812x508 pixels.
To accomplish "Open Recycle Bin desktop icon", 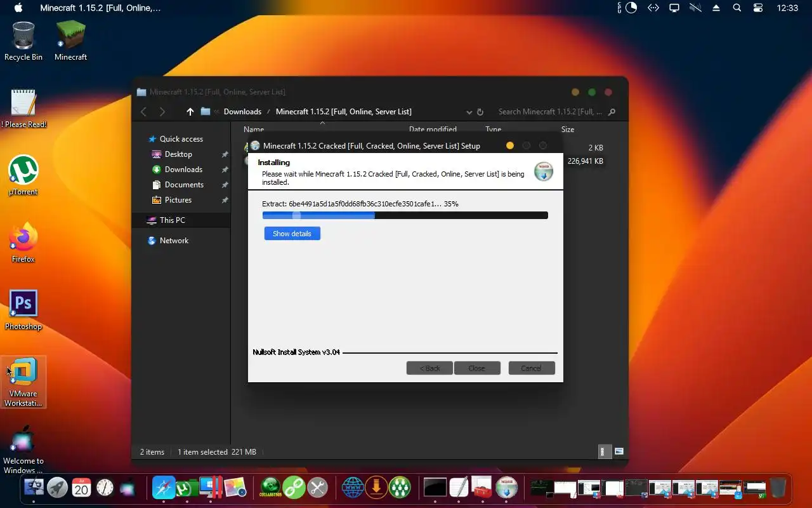I will [23, 41].
